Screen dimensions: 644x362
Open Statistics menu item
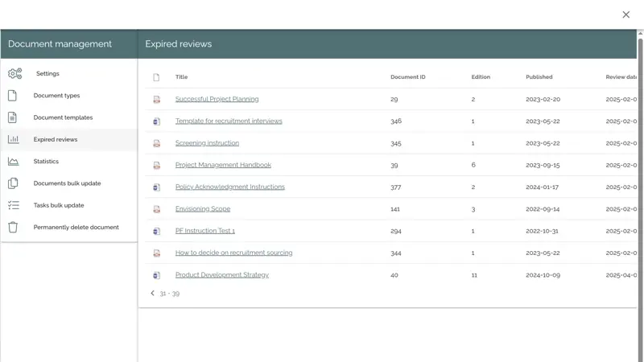click(x=68, y=162)
